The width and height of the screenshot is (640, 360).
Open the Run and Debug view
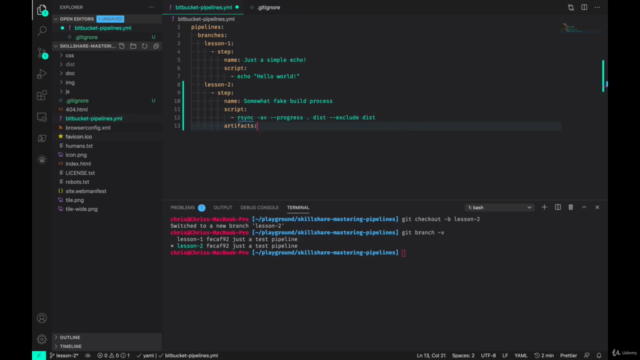42,74
